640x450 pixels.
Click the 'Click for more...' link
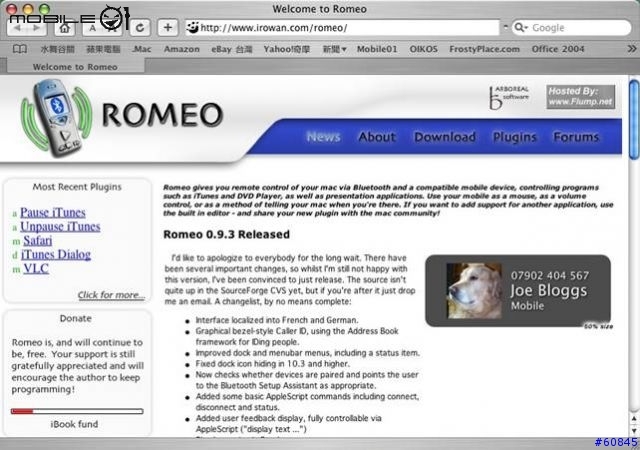[x=111, y=295]
